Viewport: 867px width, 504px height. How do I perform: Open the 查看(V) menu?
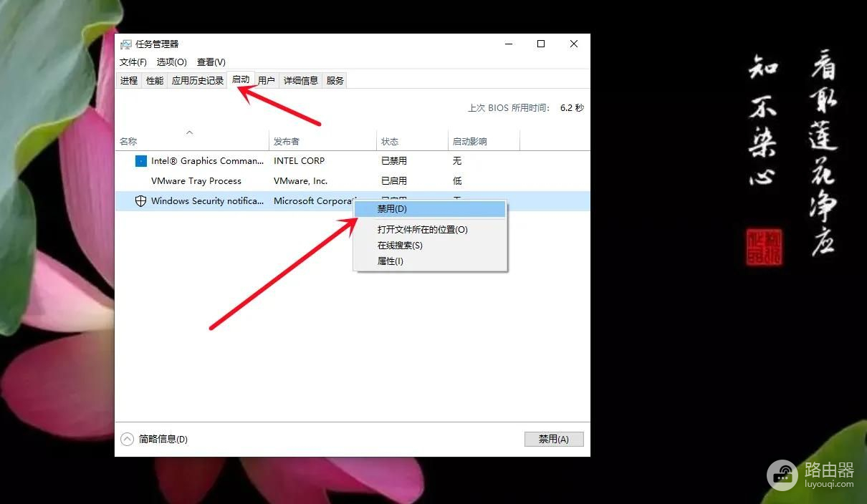(211, 62)
